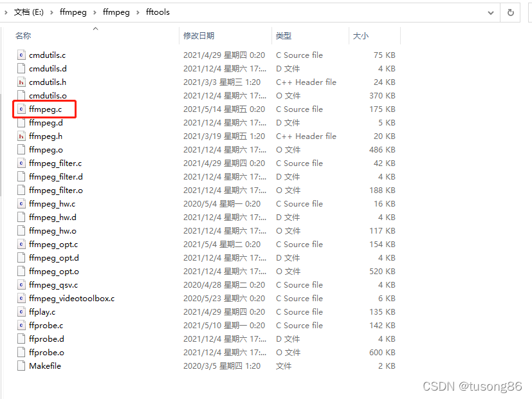
Task: Select the file name Makefile
Action: click(x=45, y=366)
